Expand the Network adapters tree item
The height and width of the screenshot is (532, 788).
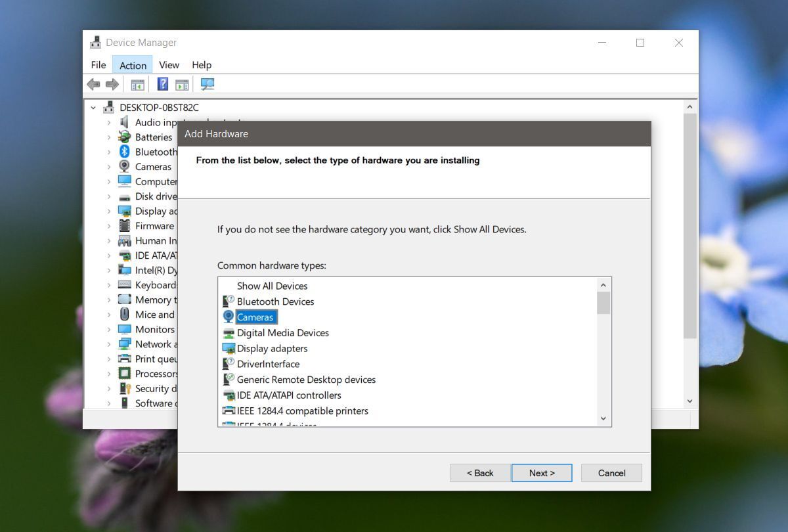click(110, 344)
